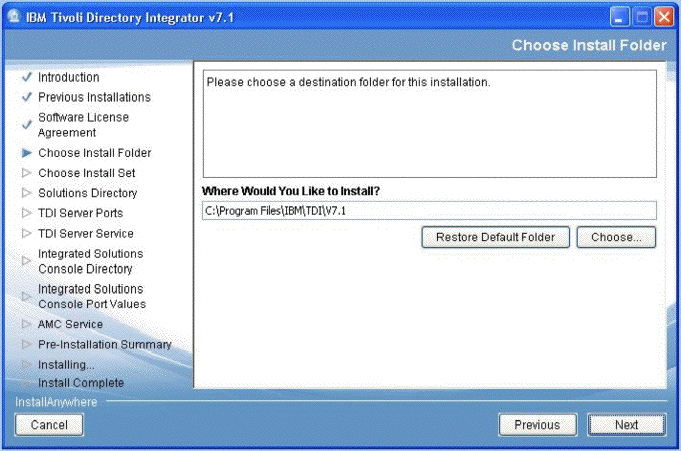The image size is (681, 451).
Task: Select Integrated Solutions Console Port Values step
Action: pos(92,296)
